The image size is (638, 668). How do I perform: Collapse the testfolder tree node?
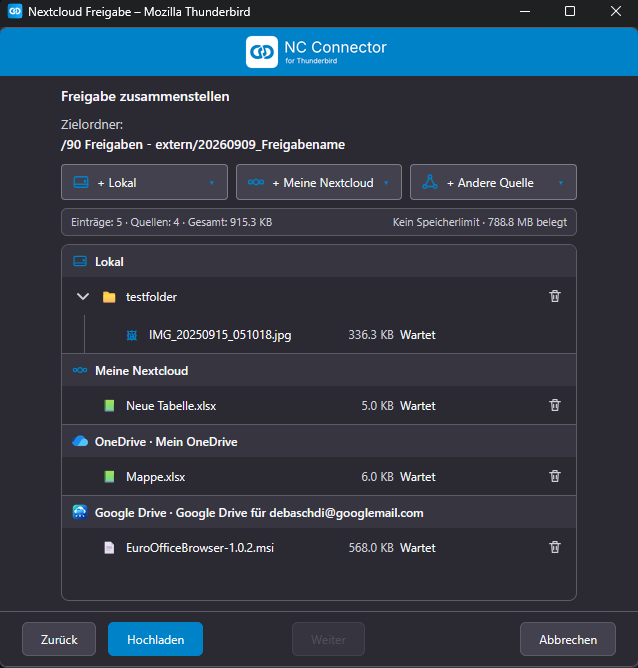(x=83, y=297)
